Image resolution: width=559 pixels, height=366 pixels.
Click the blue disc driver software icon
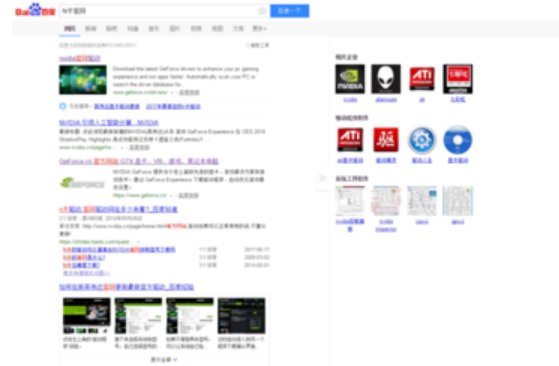[x=458, y=140]
